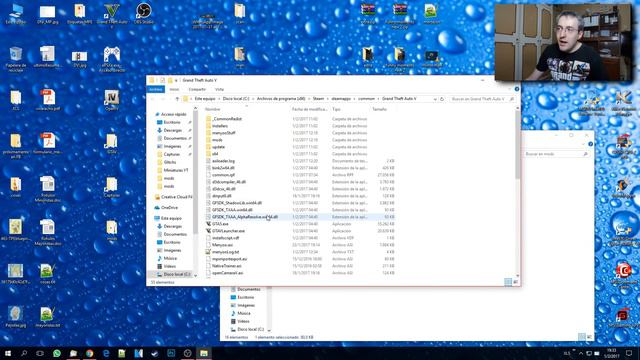The height and width of the screenshot is (360, 640).
Task: Switch to large icons view in status bar
Action: [x=516, y=282]
